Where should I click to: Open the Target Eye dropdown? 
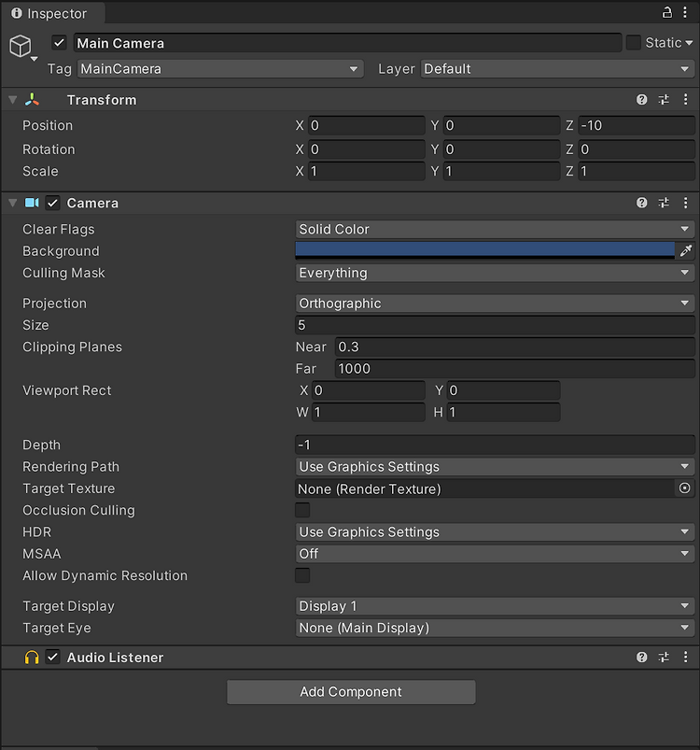coord(495,628)
